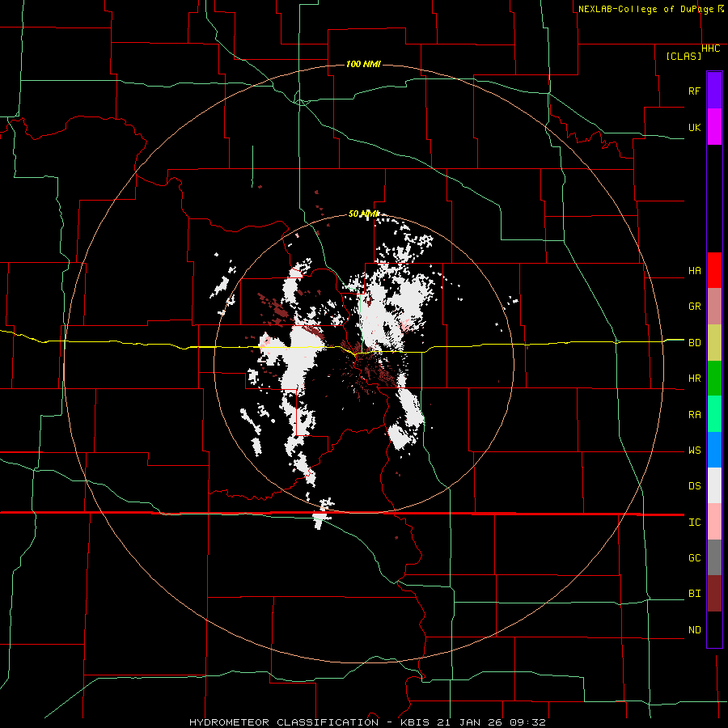Click the NEXLAB-College of DuPage credit text
The image size is (728, 728).
coord(645,9)
